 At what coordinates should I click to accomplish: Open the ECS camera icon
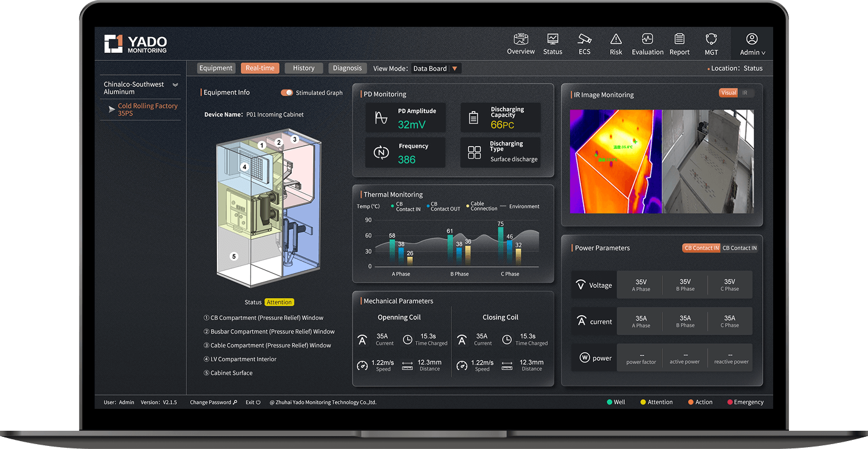[584, 40]
